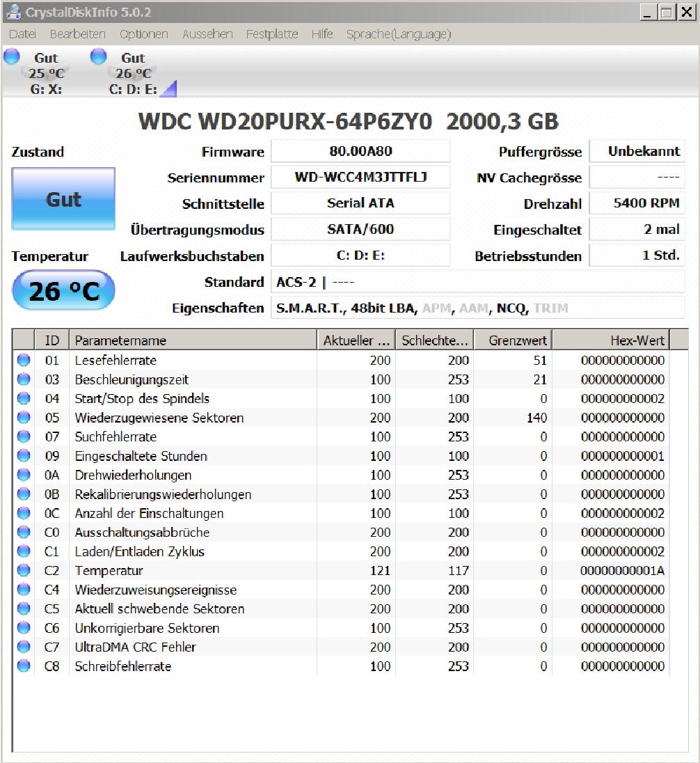Click the status icon for Schreibfehlerrate row
The image size is (700, 763).
[24, 666]
